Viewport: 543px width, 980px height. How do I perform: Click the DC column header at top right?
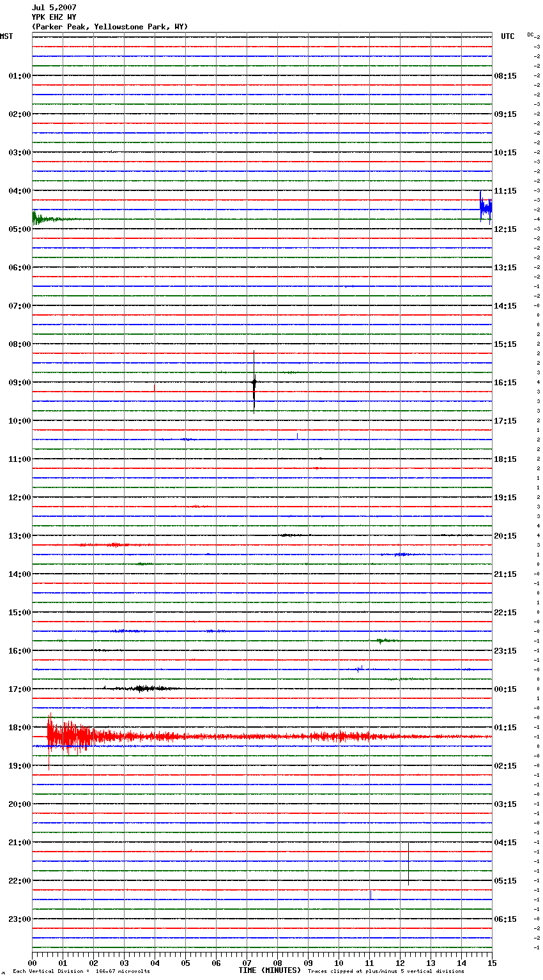pos(530,34)
